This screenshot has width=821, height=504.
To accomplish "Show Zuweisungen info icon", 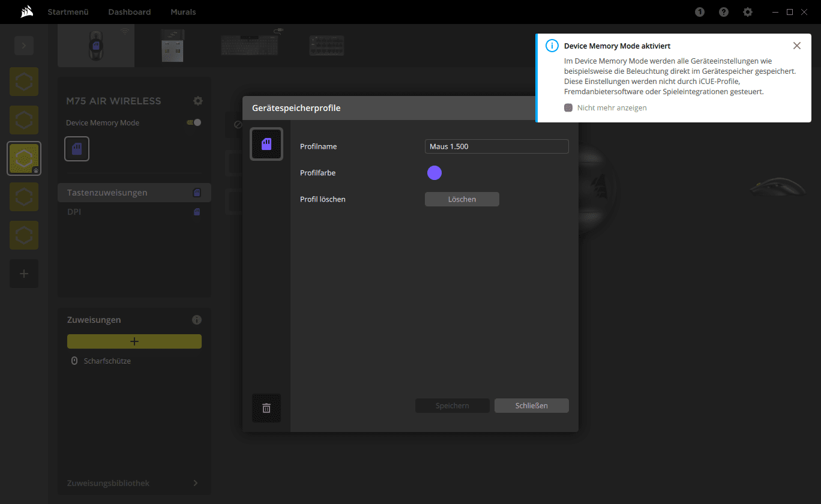I will coord(197,320).
